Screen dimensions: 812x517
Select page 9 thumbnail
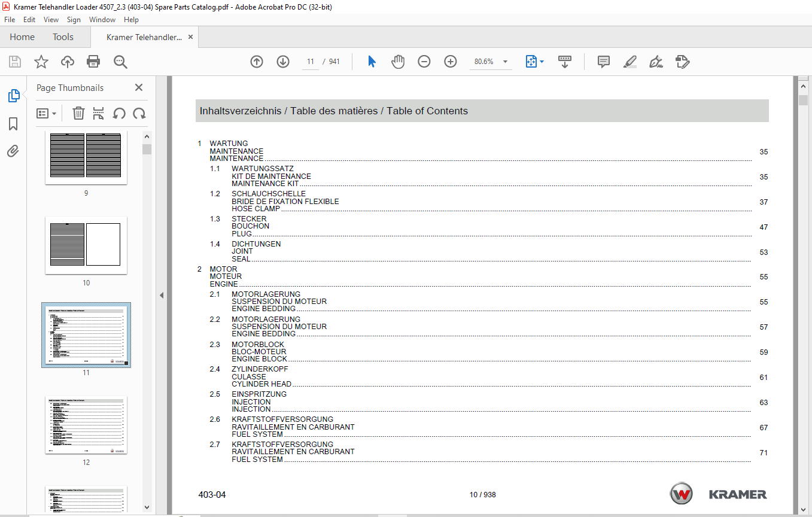(86, 159)
